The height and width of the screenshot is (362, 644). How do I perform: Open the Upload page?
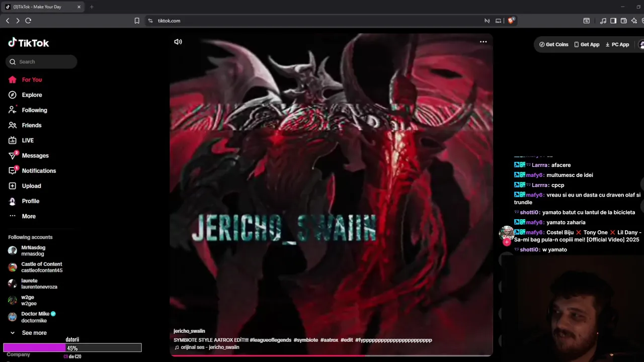[x=31, y=186]
